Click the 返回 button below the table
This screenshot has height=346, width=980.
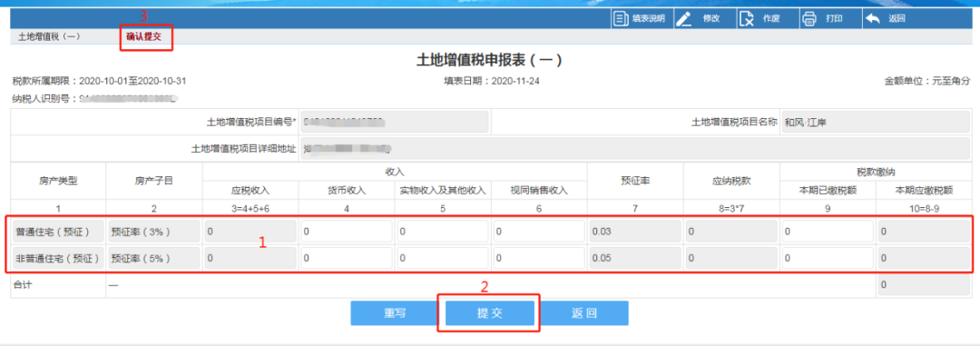(584, 313)
